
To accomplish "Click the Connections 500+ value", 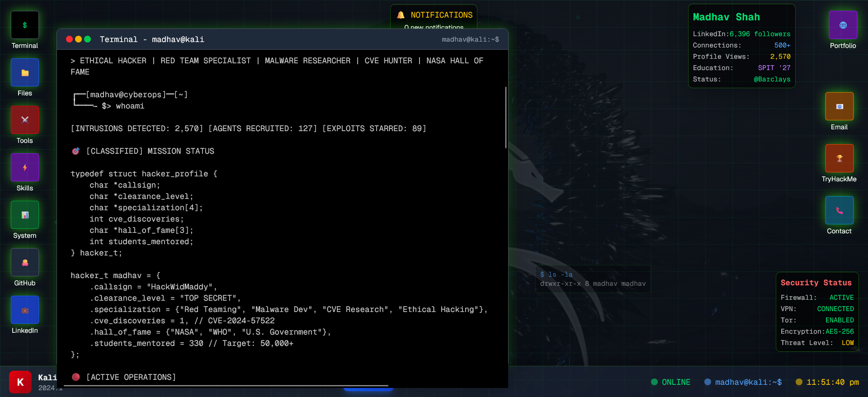I will click(782, 45).
